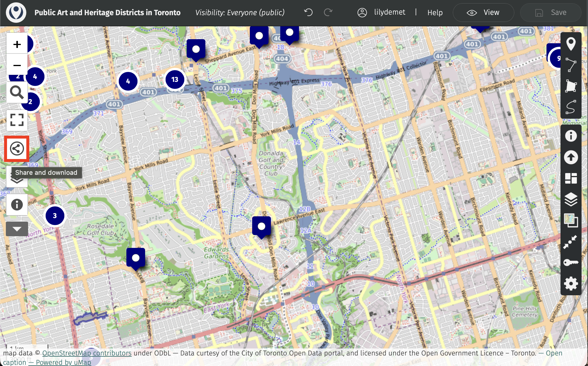The height and width of the screenshot is (366, 588).
Task: Click the search magnifier control
Action: point(17,93)
